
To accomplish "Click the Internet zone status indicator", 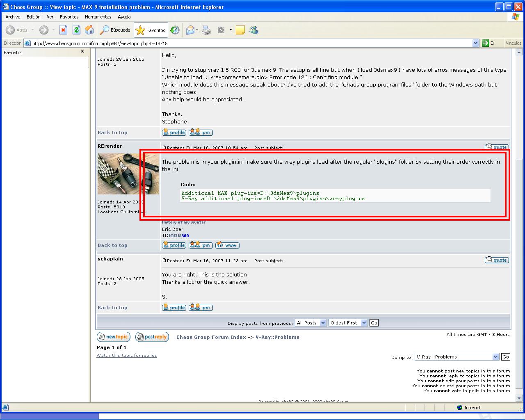I will (468, 408).
